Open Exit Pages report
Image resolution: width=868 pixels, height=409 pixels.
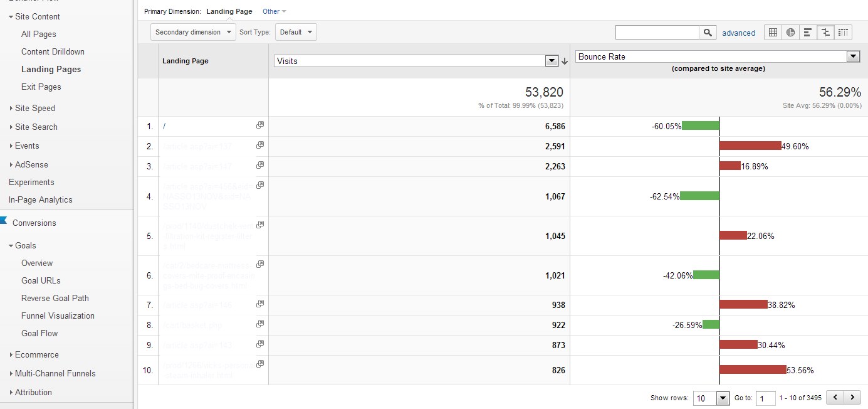click(41, 87)
